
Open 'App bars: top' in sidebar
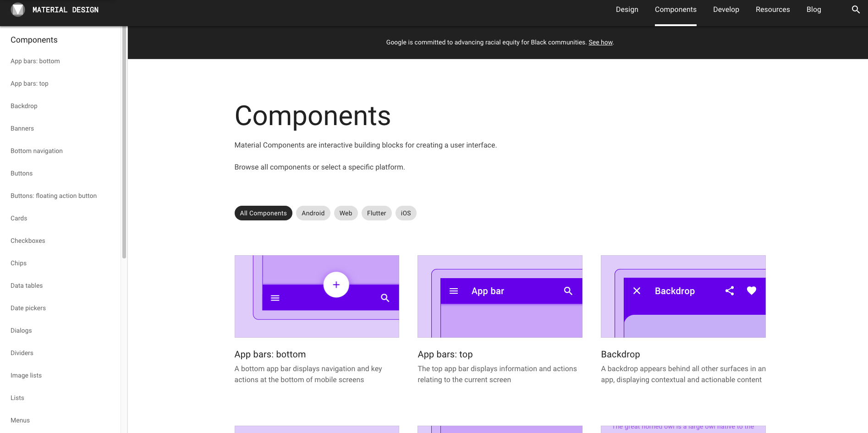click(x=29, y=83)
